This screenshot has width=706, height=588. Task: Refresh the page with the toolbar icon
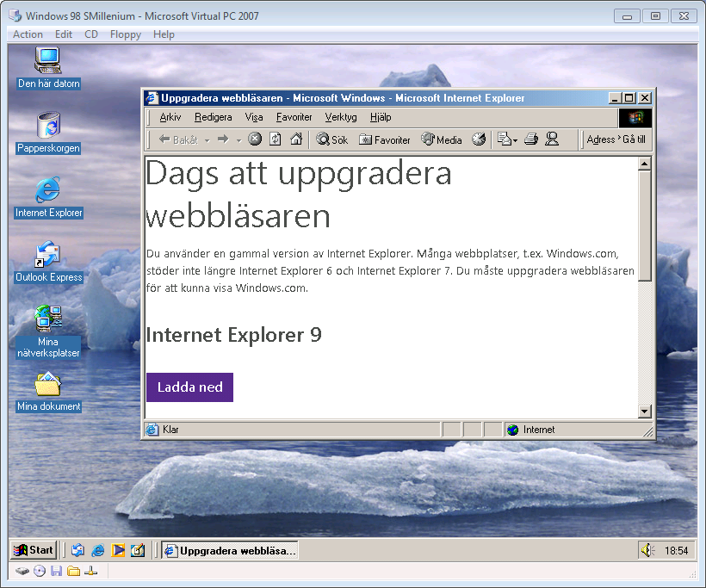pos(276,139)
